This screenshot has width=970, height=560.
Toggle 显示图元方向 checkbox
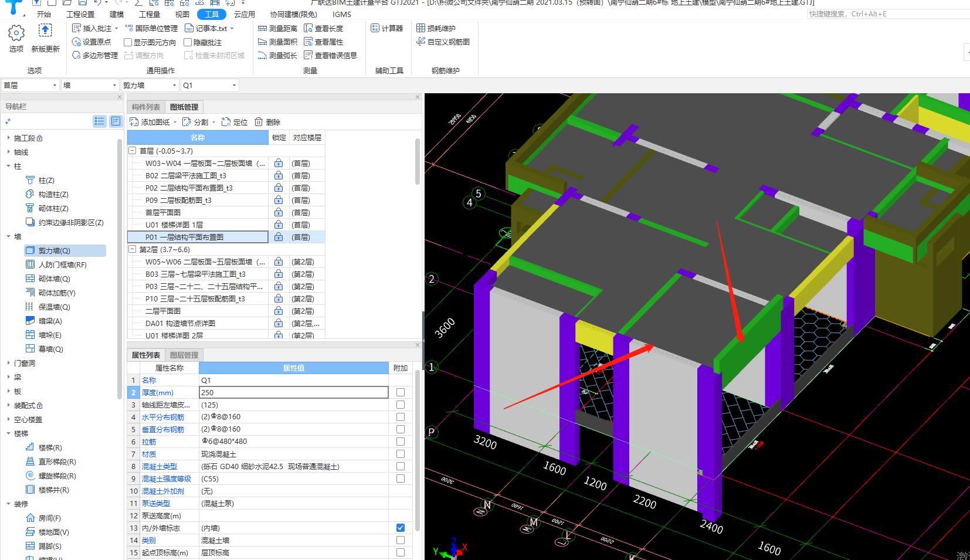point(128,42)
